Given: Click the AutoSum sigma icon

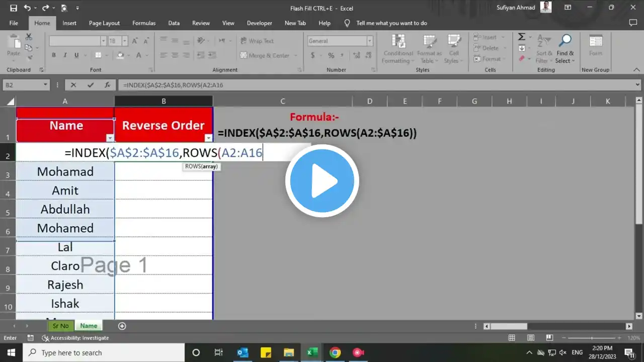Looking at the screenshot, I should 522,37.
